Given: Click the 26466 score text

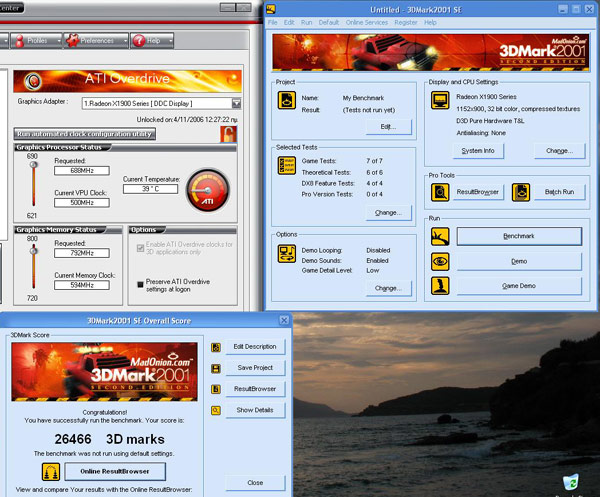Looking at the screenshot, I should 73,439.
